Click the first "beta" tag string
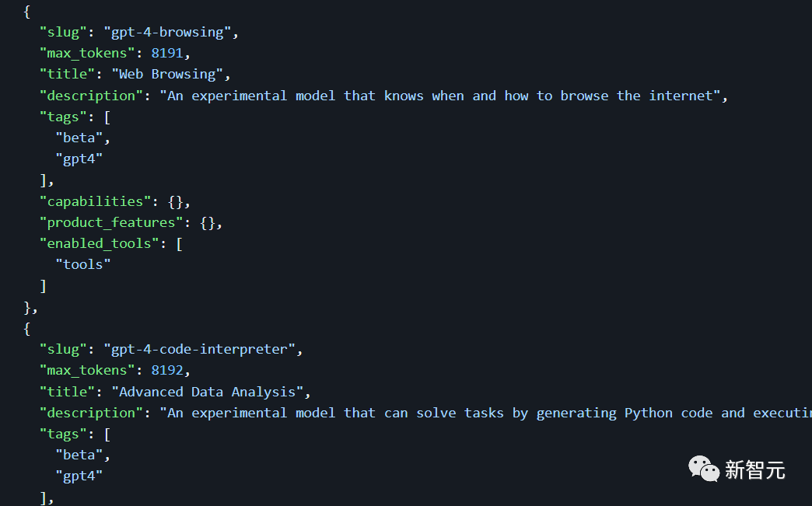Viewport: 812px width, 506px height. tap(79, 138)
